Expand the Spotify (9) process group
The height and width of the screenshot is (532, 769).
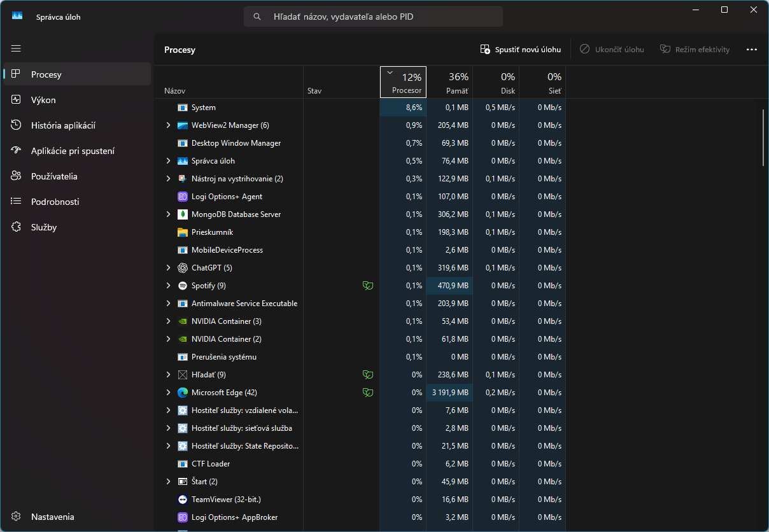pos(168,286)
